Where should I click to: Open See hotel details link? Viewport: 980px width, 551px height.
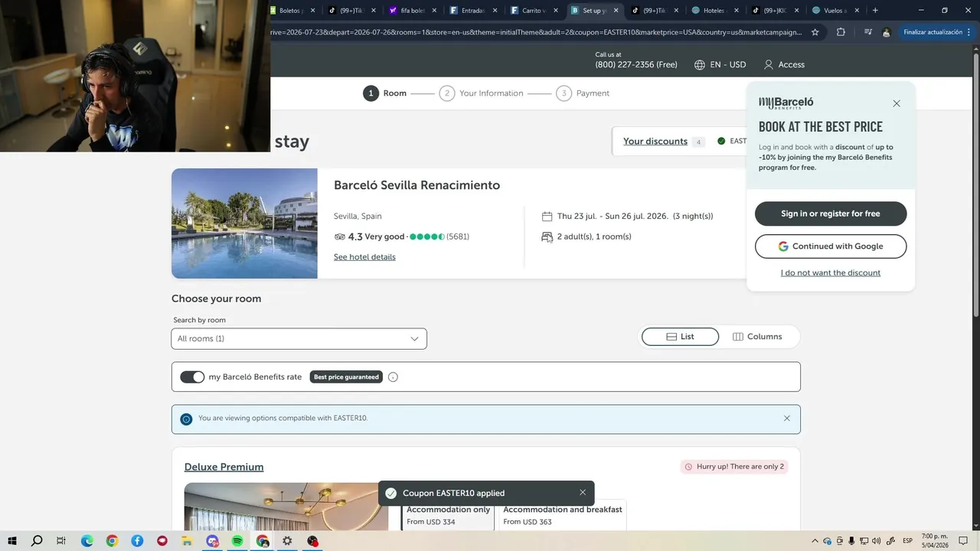364,257
